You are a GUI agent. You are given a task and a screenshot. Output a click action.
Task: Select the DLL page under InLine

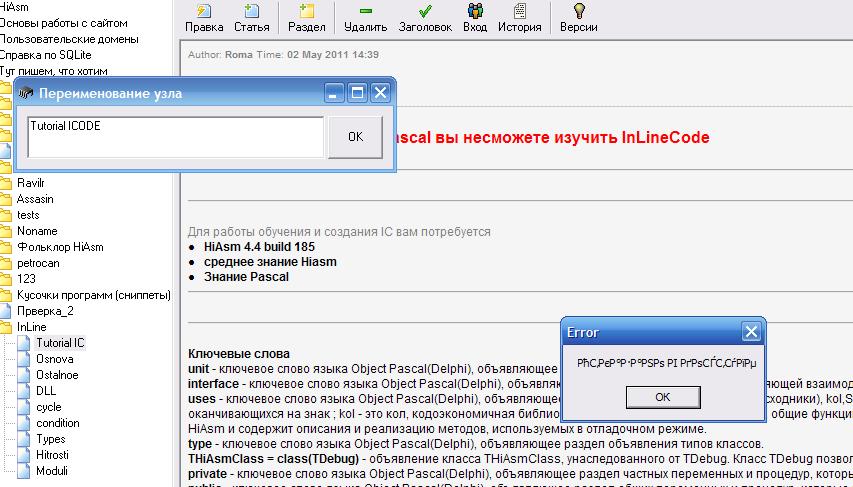46,391
